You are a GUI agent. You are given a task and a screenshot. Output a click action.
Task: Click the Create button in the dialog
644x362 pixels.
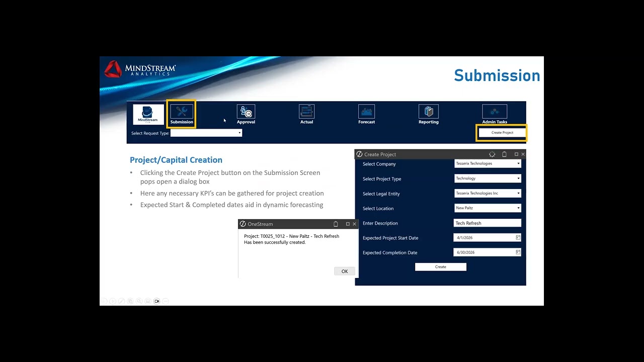click(x=441, y=267)
